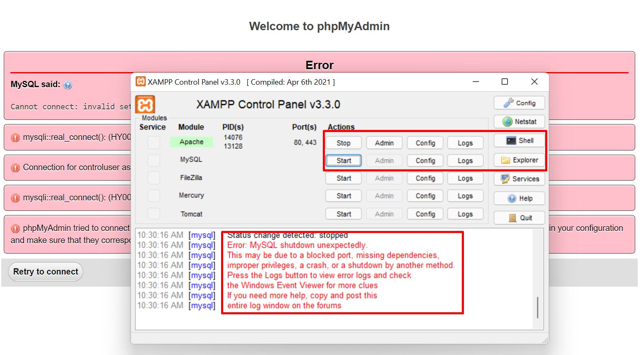Click the log area vertical scrollbar thumb
This screenshot has height=355, width=644.
538,308
